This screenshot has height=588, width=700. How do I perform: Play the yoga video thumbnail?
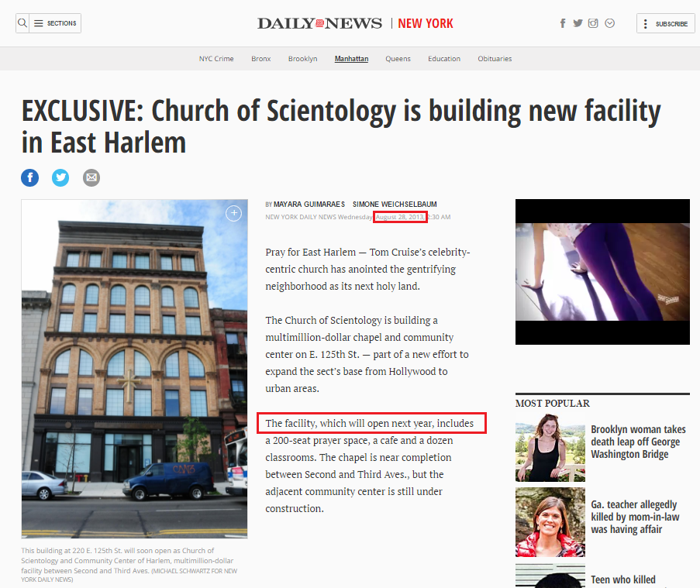[x=602, y=272]
